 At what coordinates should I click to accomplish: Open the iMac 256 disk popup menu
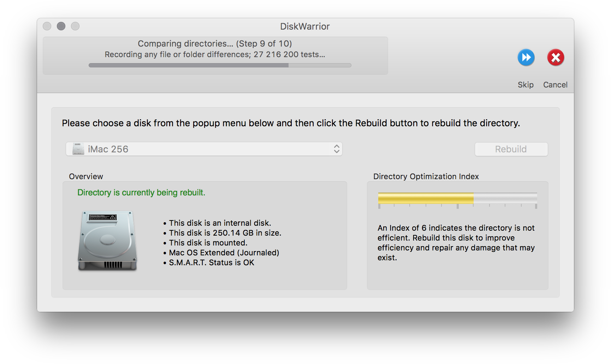click(204, 149)
